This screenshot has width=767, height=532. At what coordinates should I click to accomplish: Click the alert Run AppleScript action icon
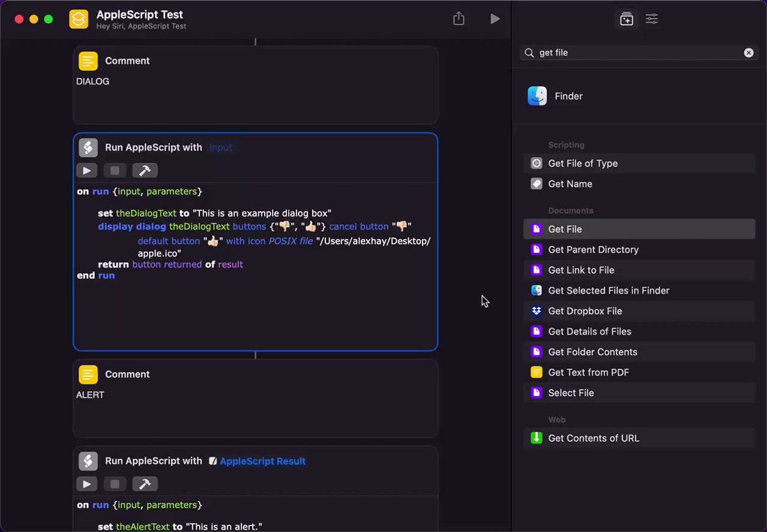[x=88, y=461]
